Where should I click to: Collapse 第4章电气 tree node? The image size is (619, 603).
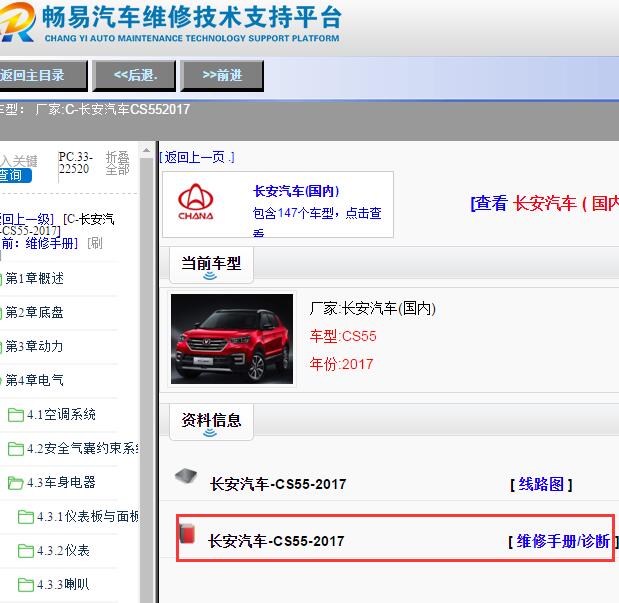coord(34,381)
